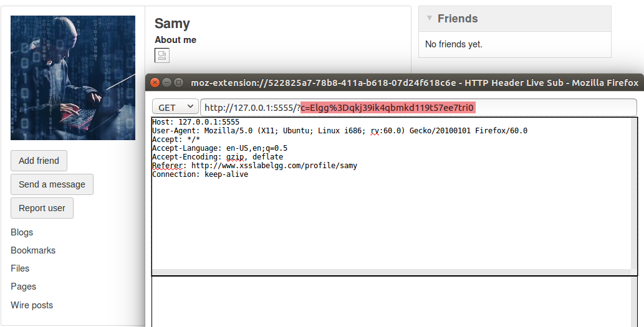Click the highlighted c=Elgg cookie parameter

(388, 108)
